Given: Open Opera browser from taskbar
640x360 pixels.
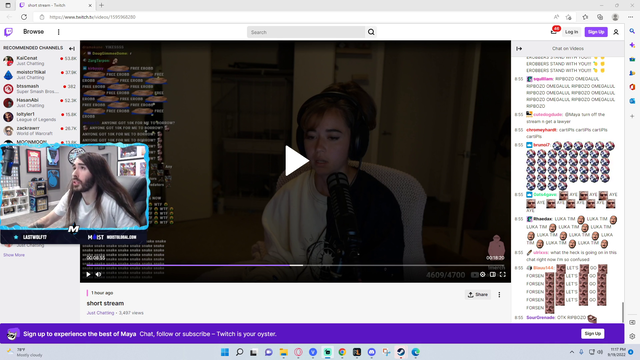Looking at the screenshot, I should (298, 352).
